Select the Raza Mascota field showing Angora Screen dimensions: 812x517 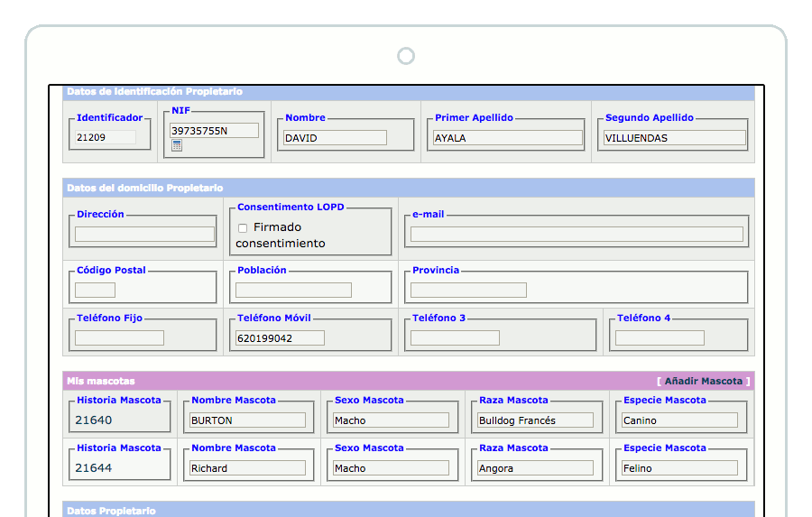tap(535, 468)
